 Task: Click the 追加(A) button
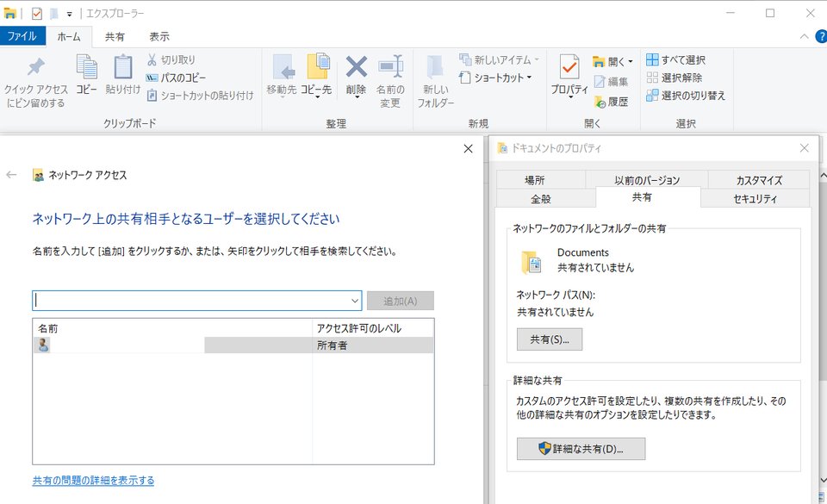(x=401, y=301)
